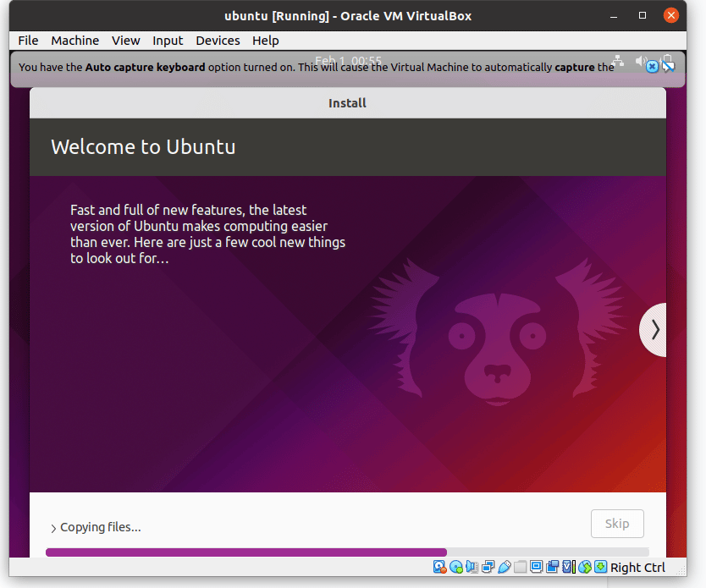Click the video recording status icon
The width and height of the screenshot is (706, 588).
[x=552, y=567]
